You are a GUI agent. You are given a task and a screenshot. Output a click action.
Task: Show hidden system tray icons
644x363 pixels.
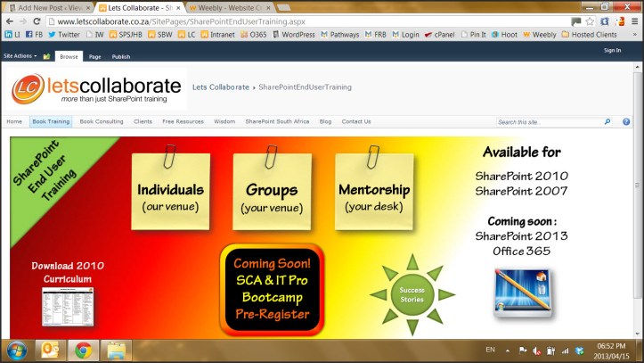point(509,350)
